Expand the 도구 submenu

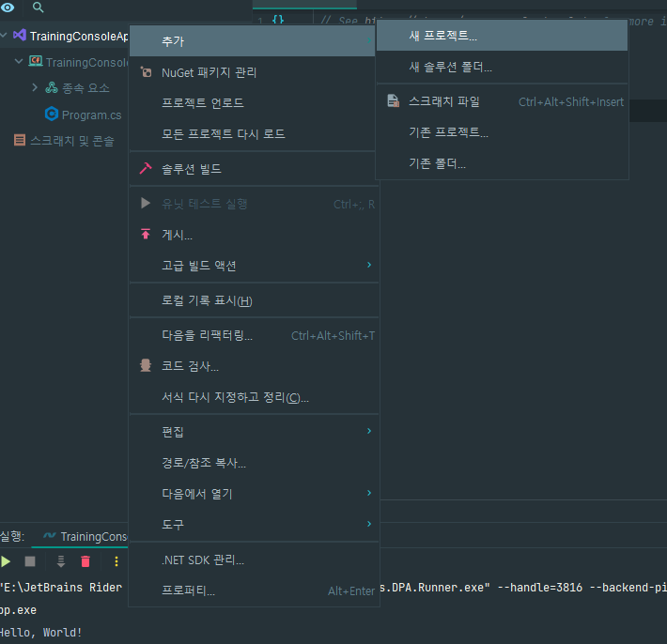(253, 524)
